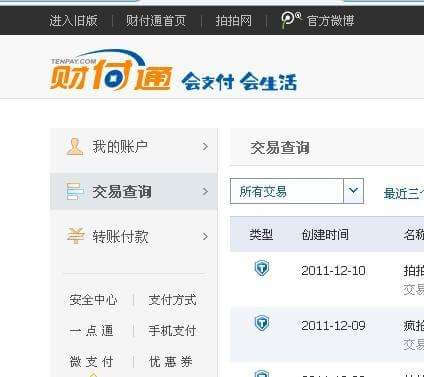Viewport: 424px width, 377px height.
Task: Open 我的账户 in the sidebar
Action: coord(134,147)
